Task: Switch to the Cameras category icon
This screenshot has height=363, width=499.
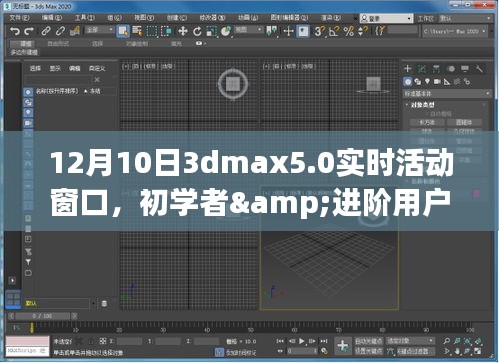Action: [x=437, y=81]
